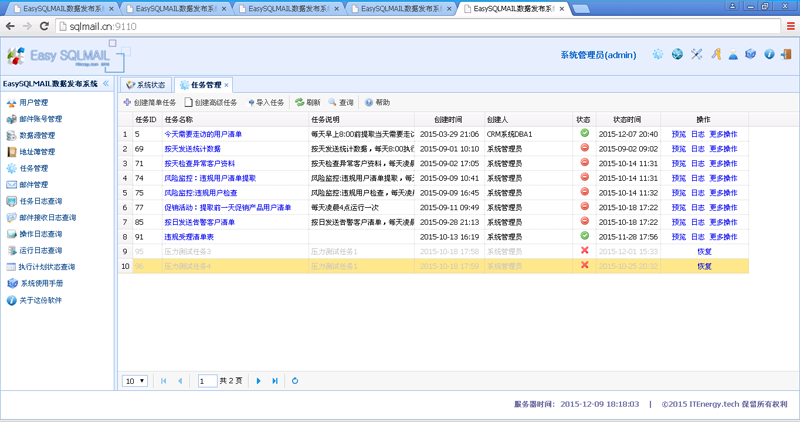Click 恢复 for the highlighted row 10
Screen dimensions: 800x422
point(704,267)
